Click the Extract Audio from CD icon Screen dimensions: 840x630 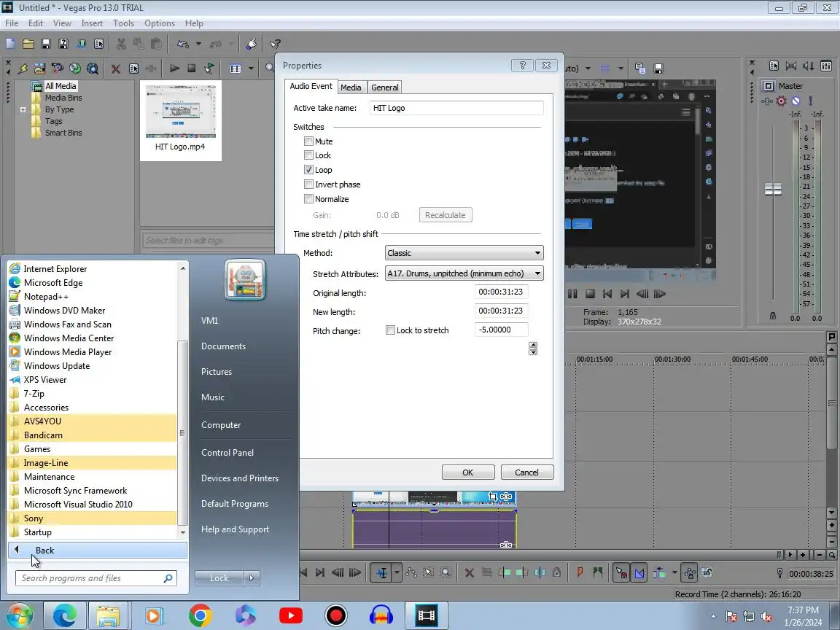coord(75,69)
